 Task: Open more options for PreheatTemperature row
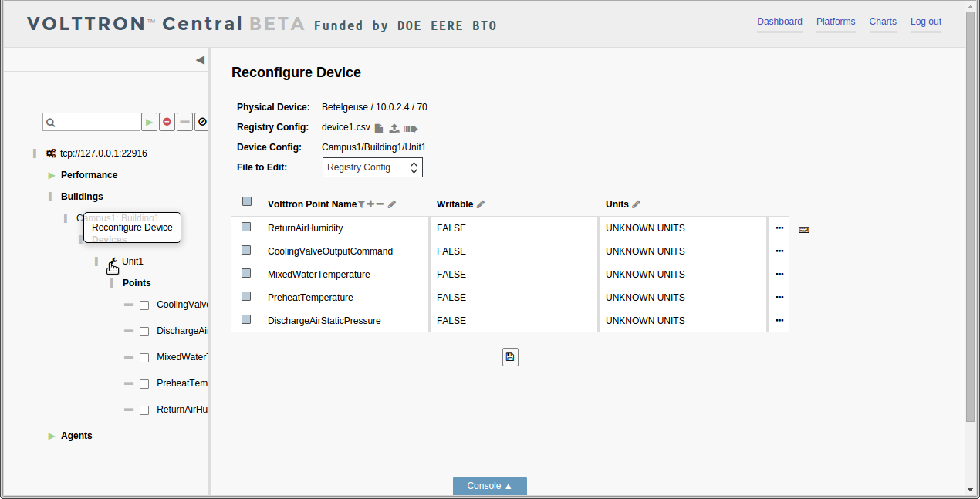pyautogui.click(x=779, y=298)
